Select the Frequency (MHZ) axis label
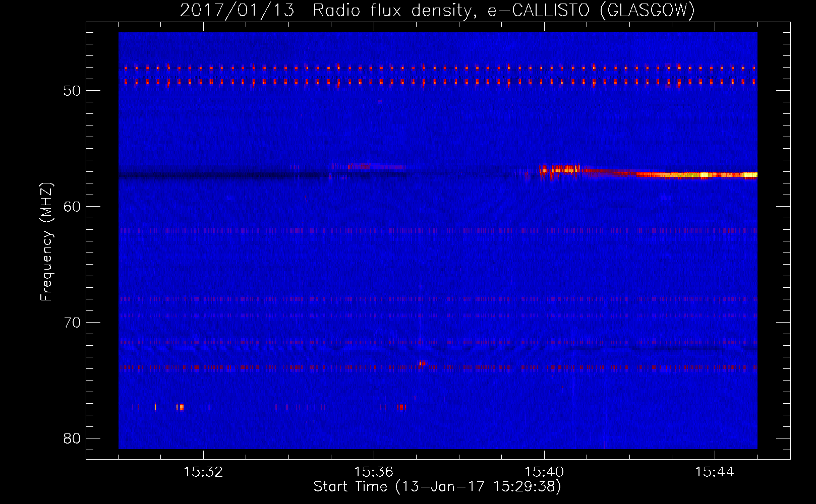816x504 pixels. tap(46, 242)
